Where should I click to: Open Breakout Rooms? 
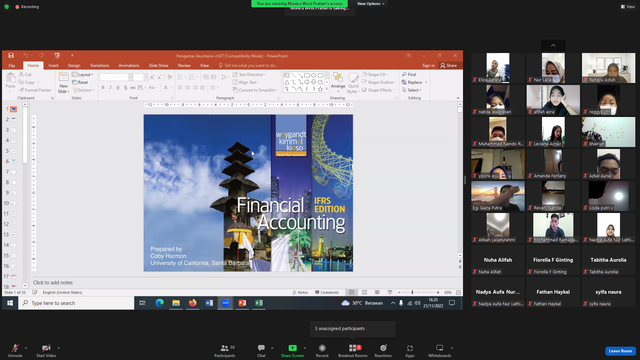click(x=353, y=351)
